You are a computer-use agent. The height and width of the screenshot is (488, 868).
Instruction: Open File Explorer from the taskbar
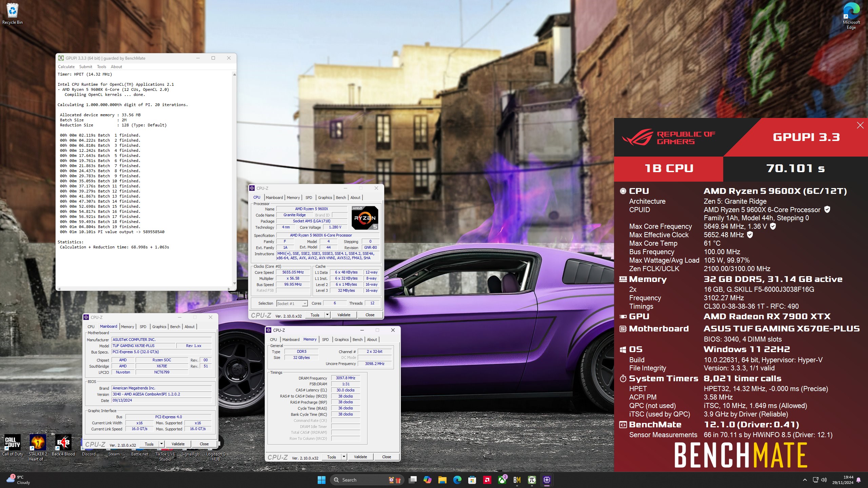442,480
